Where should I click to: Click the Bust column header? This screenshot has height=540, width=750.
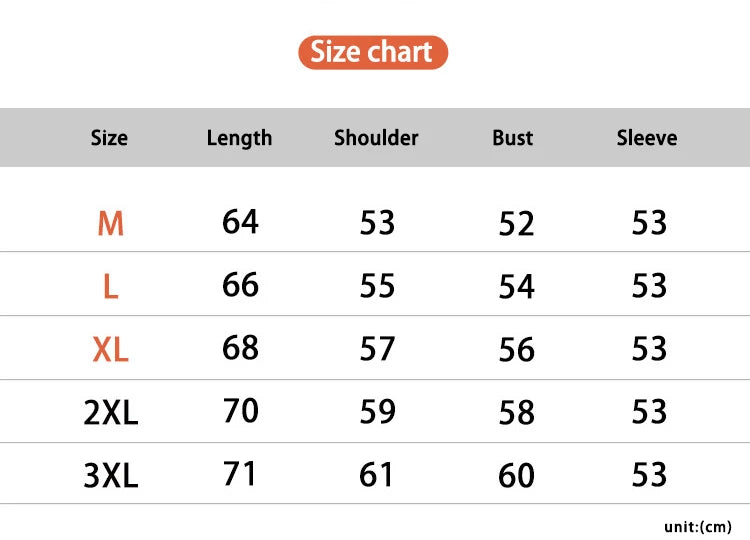coord(512,138)
